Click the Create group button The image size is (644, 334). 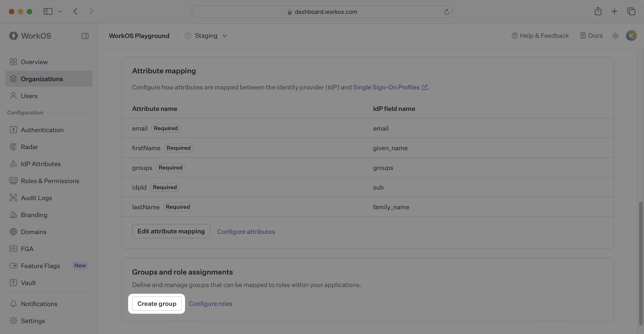point(157,303)
